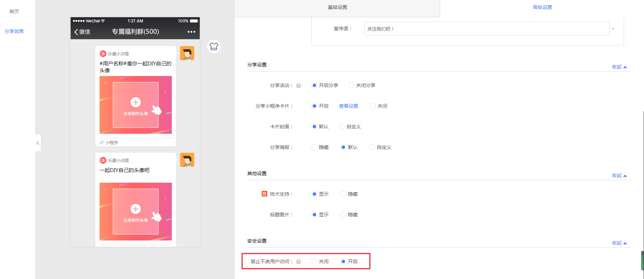Image resolution: width=644 pixels, height=279 pixels.
Task: Click plus icon in first card image
Action: coord(136,102)
